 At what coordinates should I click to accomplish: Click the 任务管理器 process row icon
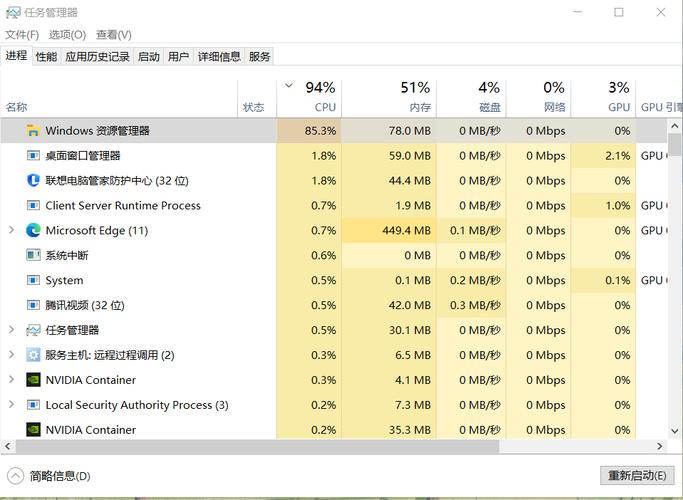click(33, 330)
